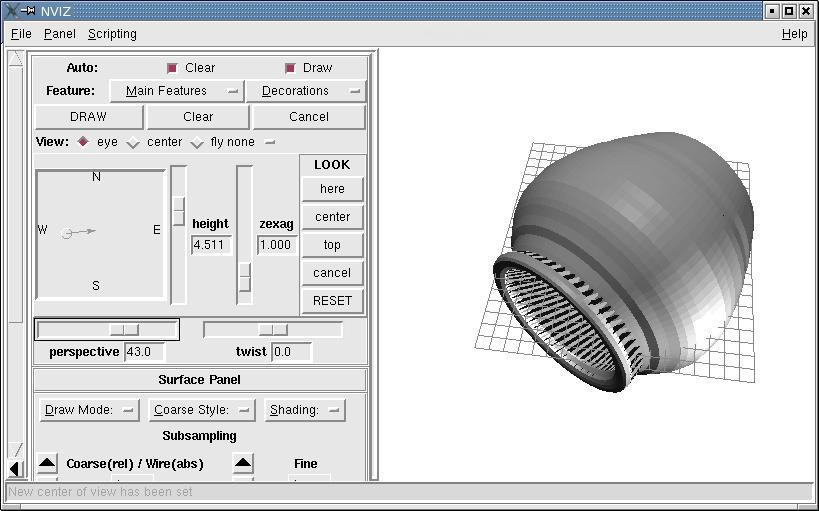The image size is (819, 511).
Task: Toggle the Auto Clear checkbox
Action: coord(172,68)
